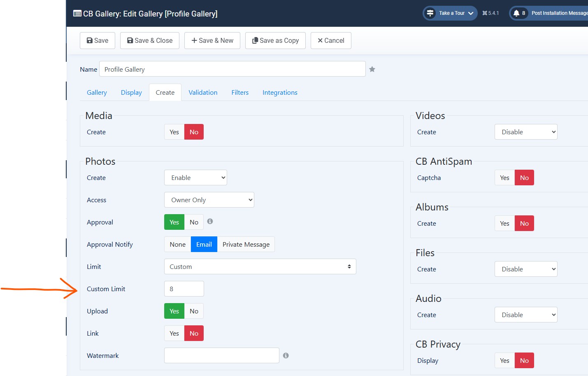Viewport: 588px width, 376px height.
Task: Click the Custom Limit input field
Action: [x=184, y=289]
